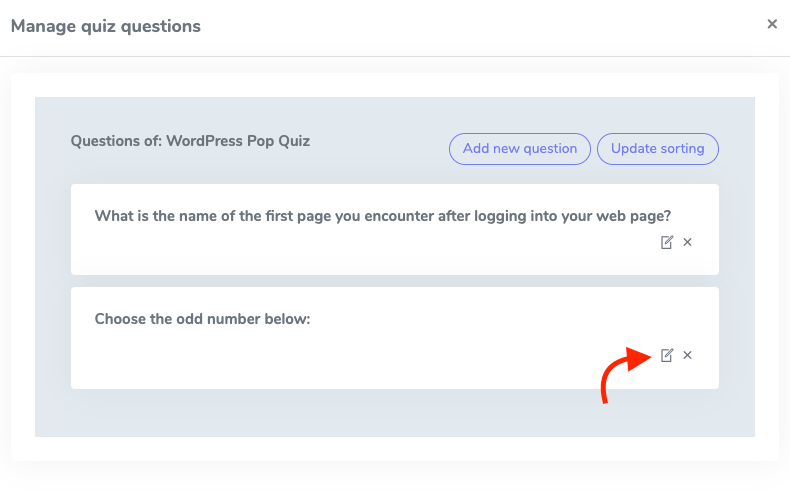Delete the first page name question

click(687, 242)
